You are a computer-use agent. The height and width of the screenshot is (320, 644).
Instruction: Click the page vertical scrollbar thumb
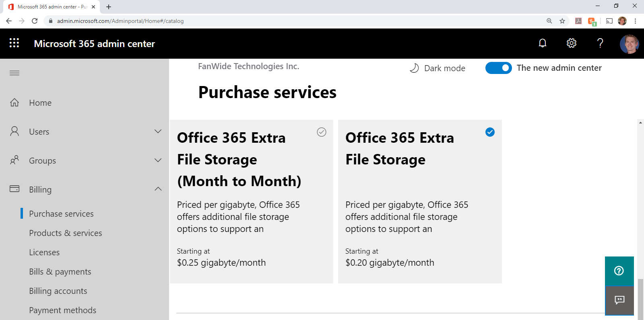pos(640,299)
